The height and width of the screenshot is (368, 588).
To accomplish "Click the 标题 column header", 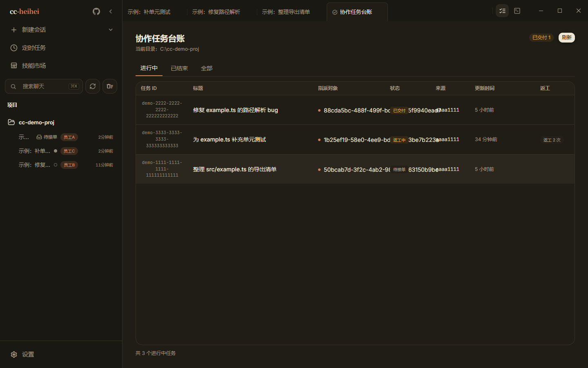I will (198, 88).
